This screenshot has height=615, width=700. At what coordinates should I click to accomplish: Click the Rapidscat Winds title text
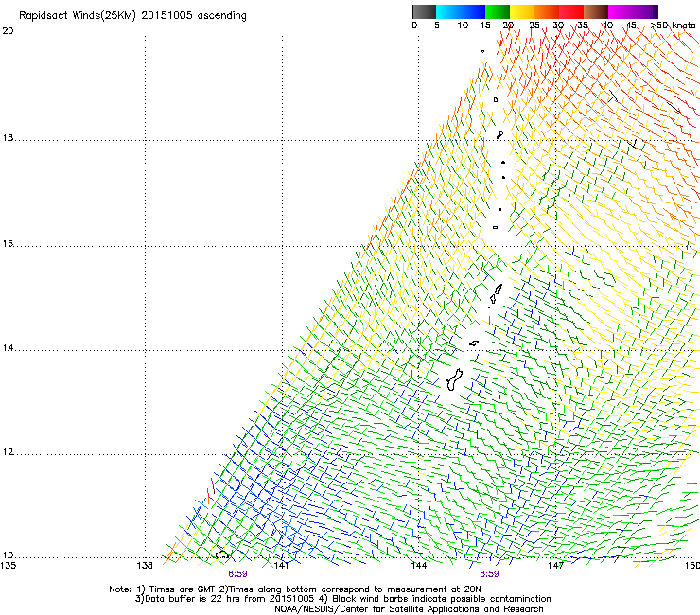[132, 16]
